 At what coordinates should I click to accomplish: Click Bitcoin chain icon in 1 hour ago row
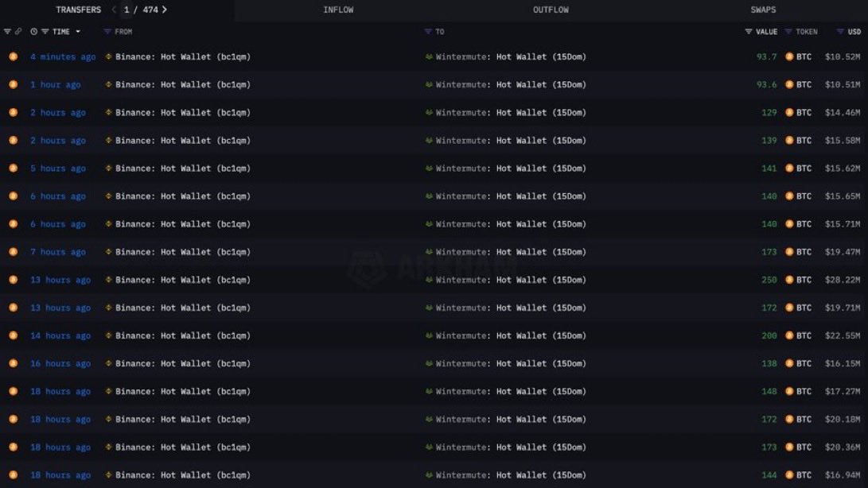tap(14, 85)
